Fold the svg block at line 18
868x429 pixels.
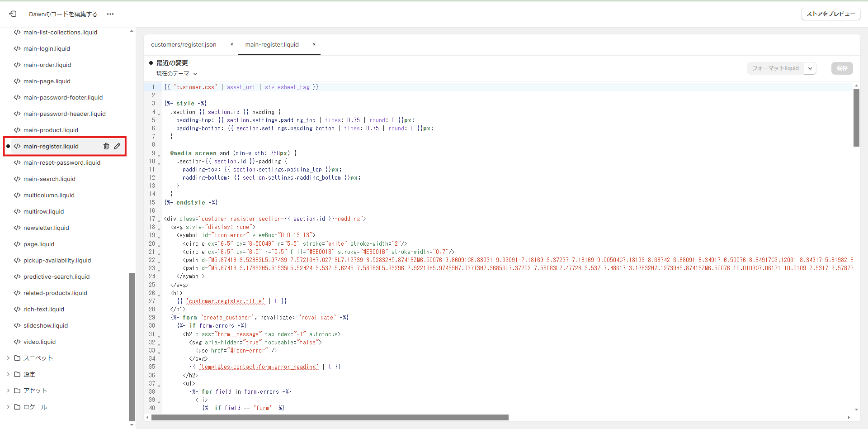pos(159,229)
